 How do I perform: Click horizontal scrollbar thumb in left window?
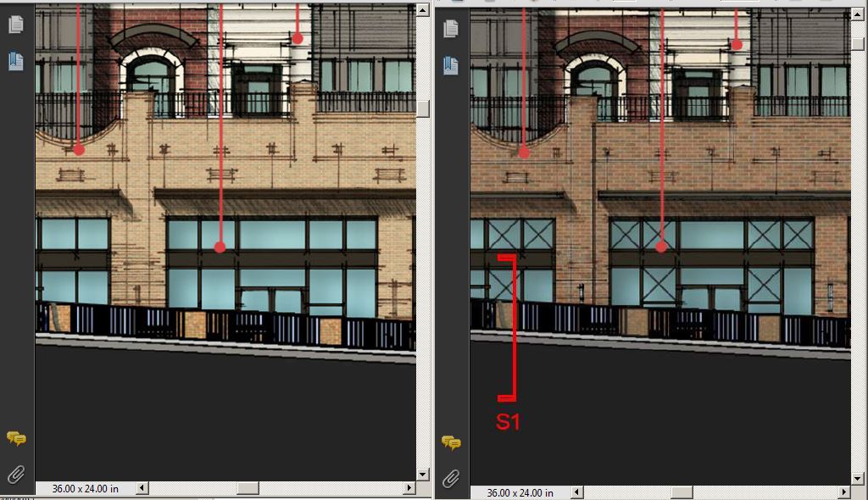[x=248, y=488]
